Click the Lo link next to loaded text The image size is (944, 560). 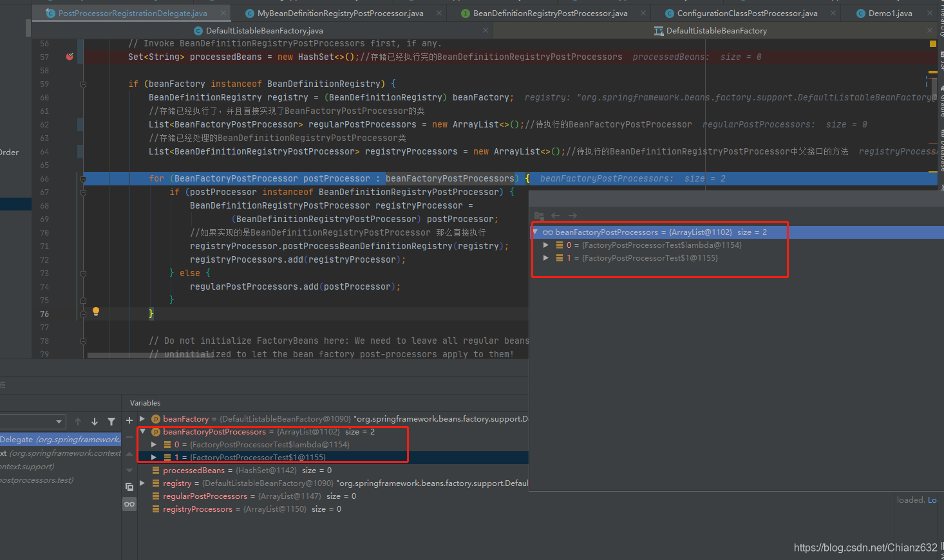coord(932,500)
